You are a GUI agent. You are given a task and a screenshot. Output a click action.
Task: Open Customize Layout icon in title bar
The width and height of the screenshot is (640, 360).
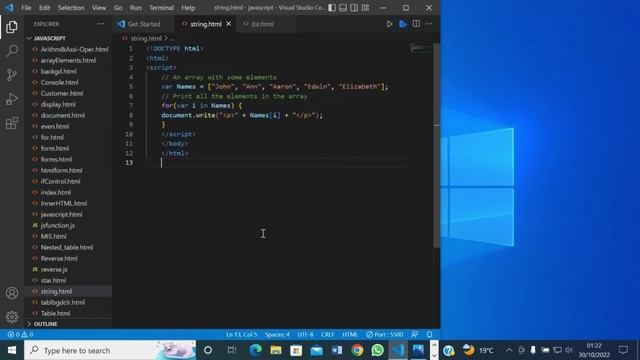365,8
